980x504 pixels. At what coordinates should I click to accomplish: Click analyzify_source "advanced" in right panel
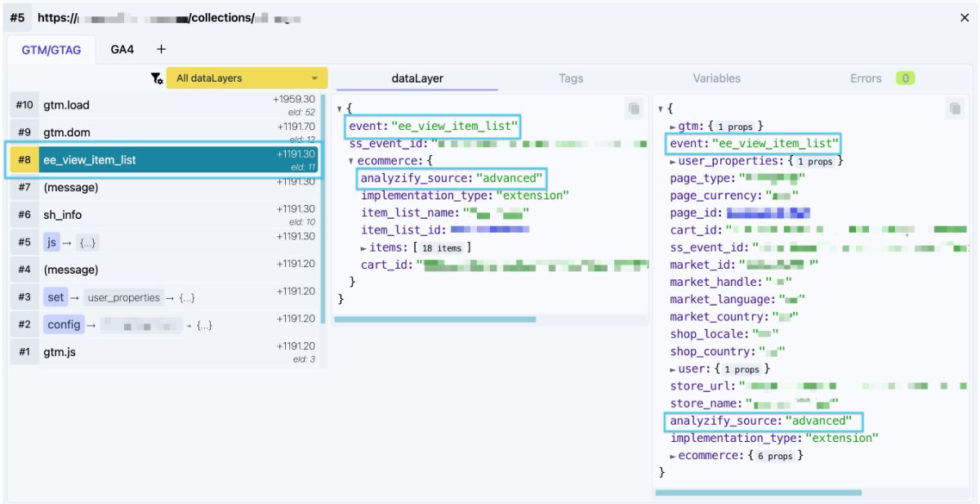coord(765,421)
